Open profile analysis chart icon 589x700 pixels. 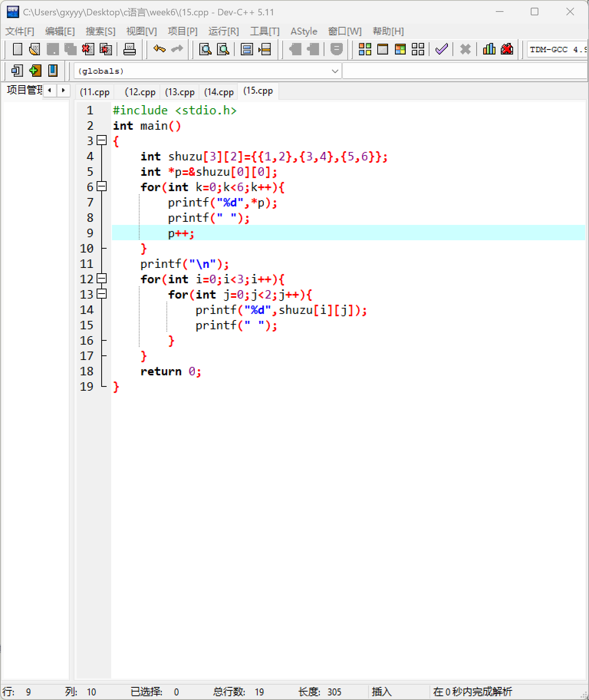coord(489,49)
